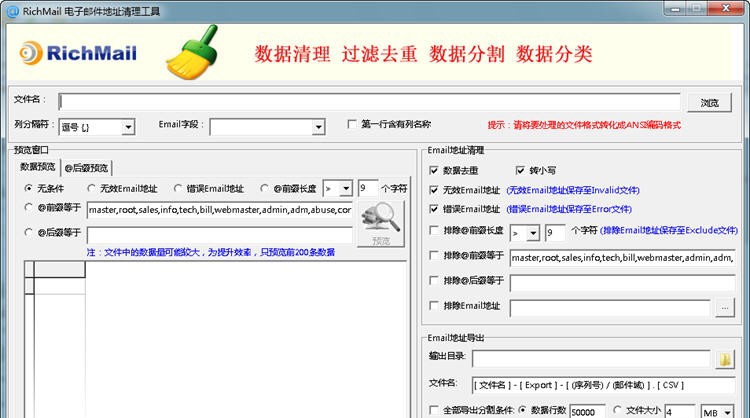Toggle 数据去重 checkbox
Screen dimensions: 750x418
(434, 170)
